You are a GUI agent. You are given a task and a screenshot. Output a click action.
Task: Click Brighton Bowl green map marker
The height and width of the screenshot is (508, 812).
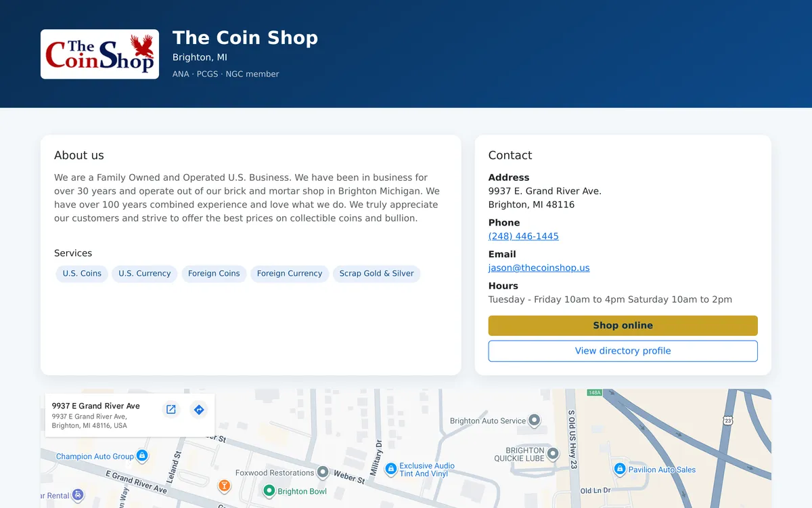tap(269, 491)
